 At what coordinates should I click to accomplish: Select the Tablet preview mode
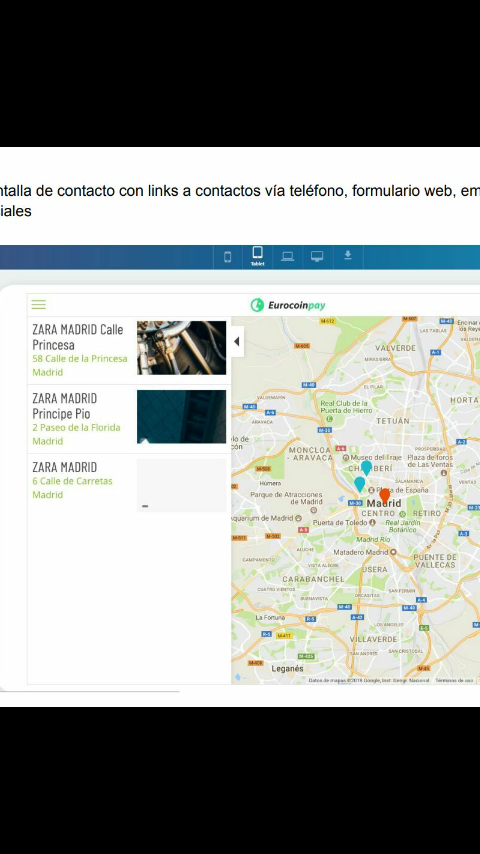[257, 256]
